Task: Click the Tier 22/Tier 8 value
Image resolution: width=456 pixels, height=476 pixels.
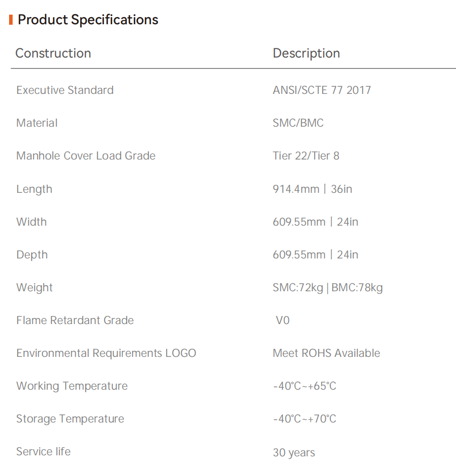Action: coord(306,156)
